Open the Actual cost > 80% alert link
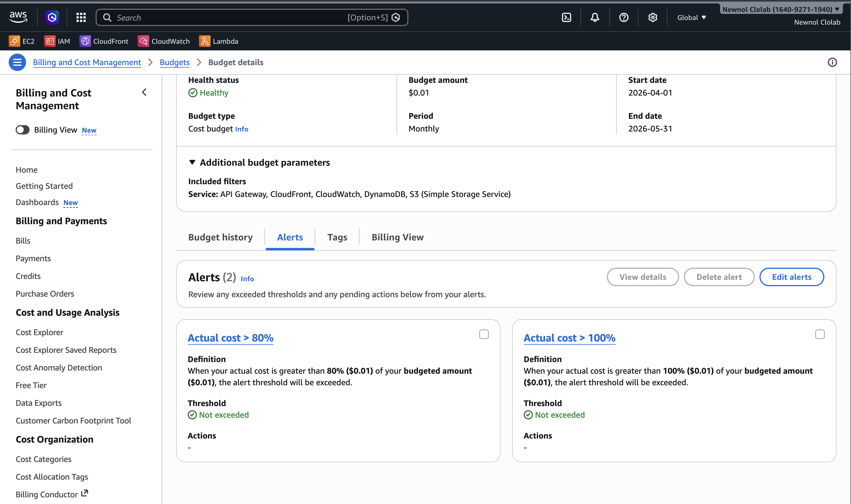Image resolution: width=851 pixels, height=504 pixels. (x=230, y=337)
